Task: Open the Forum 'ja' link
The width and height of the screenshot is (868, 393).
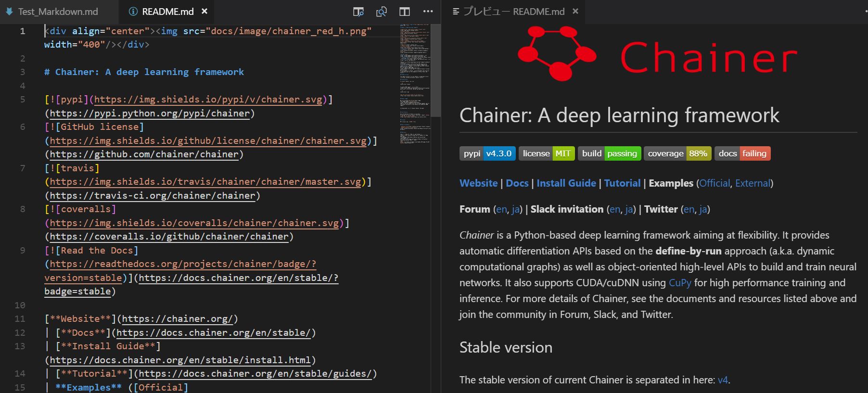Action: pyautogui.click(x=515, y=209)
